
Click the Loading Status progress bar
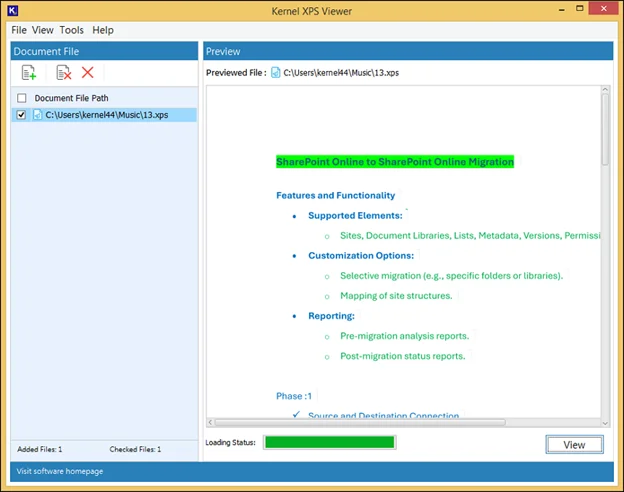(x=330, y=442)
